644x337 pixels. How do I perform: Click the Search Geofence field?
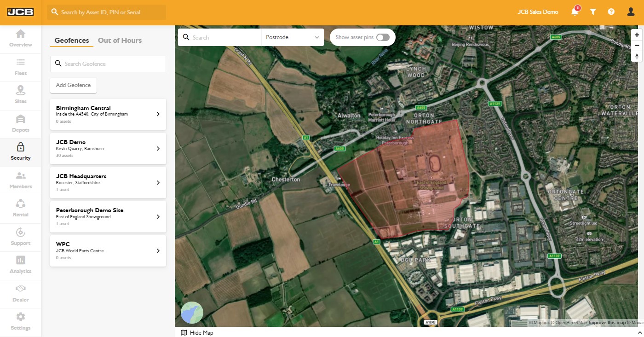coord(108,64)
